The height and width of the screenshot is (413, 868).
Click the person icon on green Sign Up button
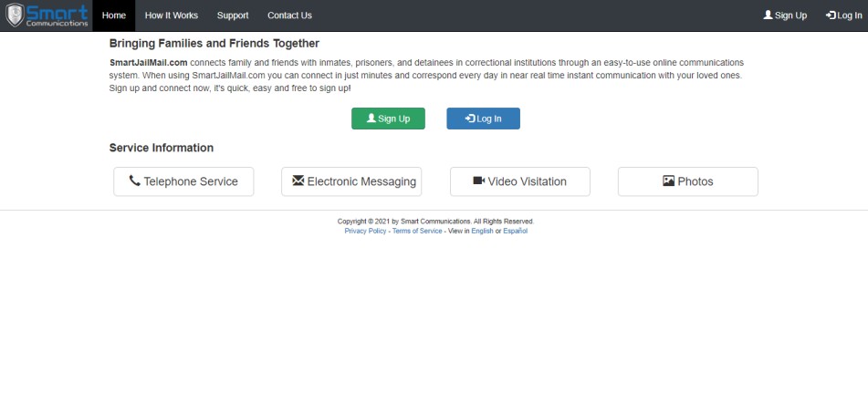point(371,119)
